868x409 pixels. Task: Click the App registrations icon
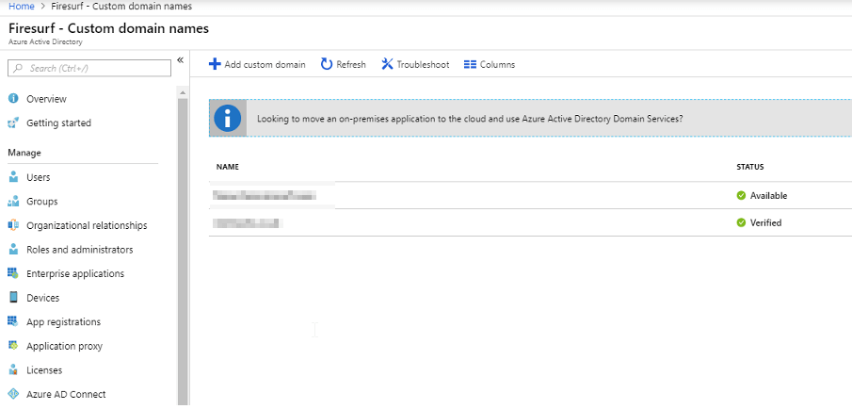(14, 321)
